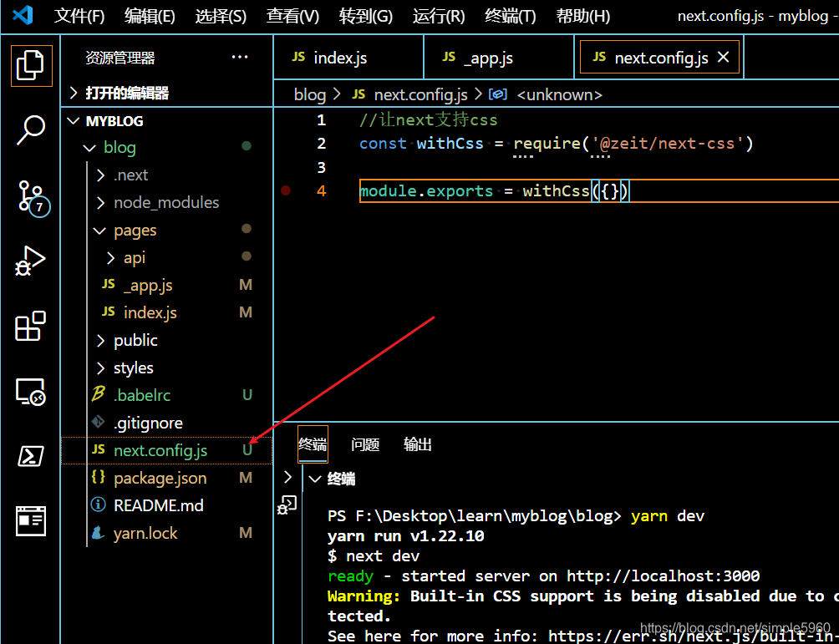Select the next.config.js editor tab
839x644 pixels.
pos(659,58)
